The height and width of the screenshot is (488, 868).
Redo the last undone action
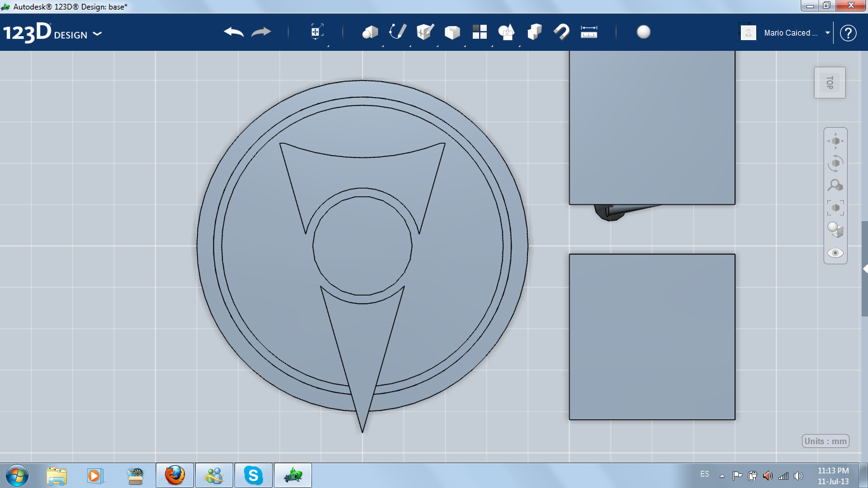(261, 32)
